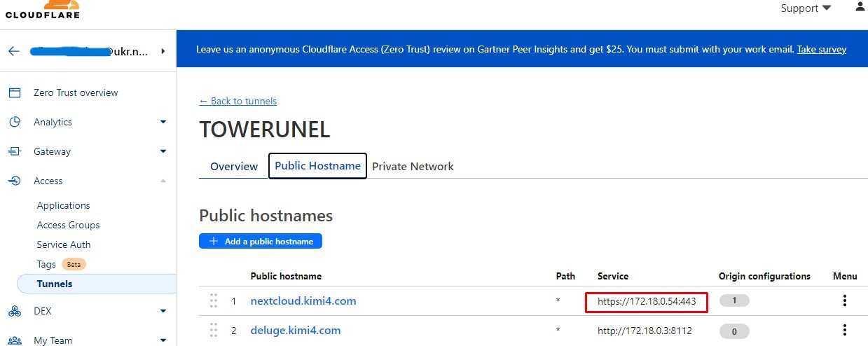This screenshot has width=868, height=346.
Task: Click the Cloudflare logo
Action: [42, 9]
